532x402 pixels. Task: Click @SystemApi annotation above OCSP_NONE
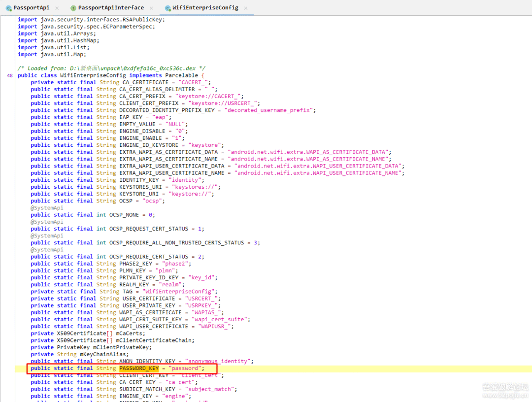(47, 207)
